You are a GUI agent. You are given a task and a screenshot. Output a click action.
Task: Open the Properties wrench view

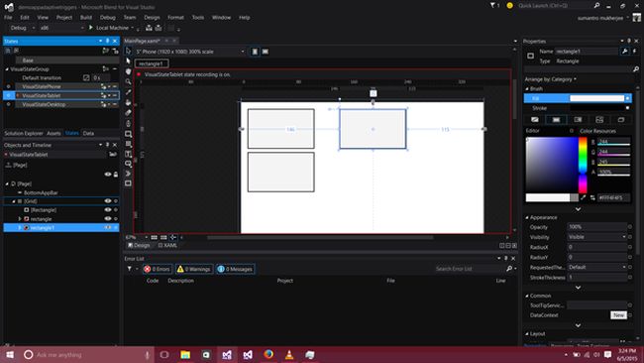(x=625, y=51)
